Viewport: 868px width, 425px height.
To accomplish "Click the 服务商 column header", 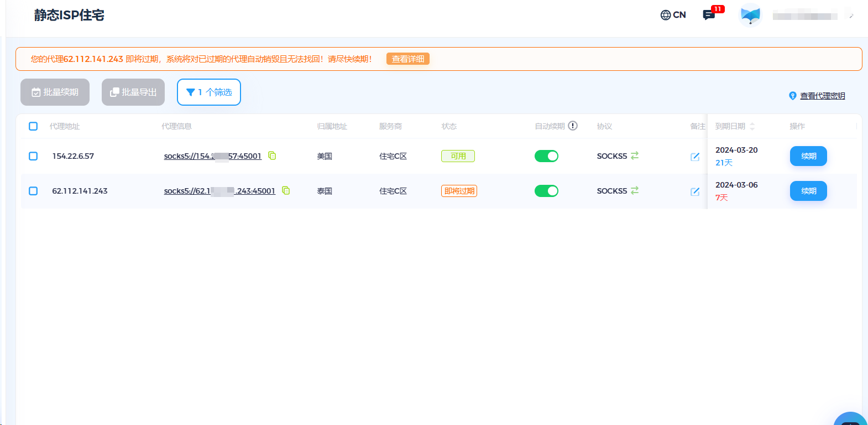I will coord(390,126).
